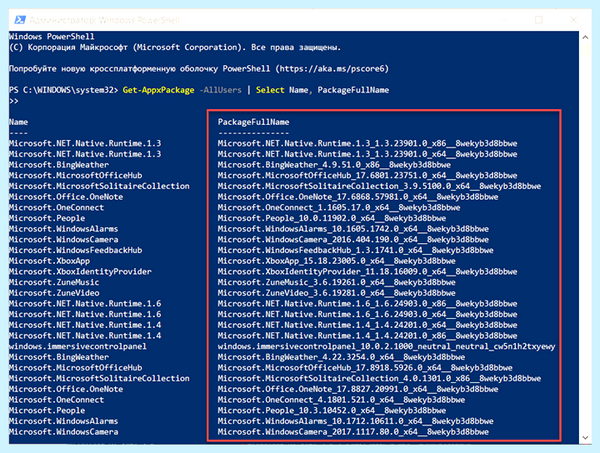Click Microsoft.OneConnect_1.1605.17.0 package name
600x453 pixels.
click(x=339, y=208)
